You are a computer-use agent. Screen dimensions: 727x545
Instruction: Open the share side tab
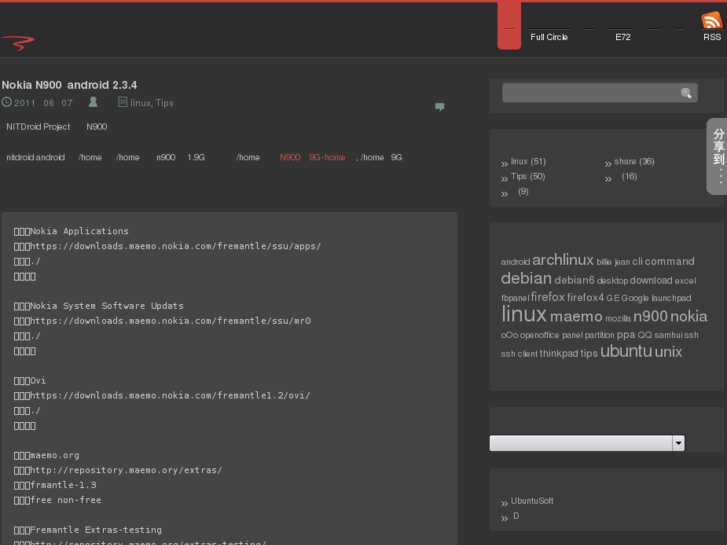point(718,156)
